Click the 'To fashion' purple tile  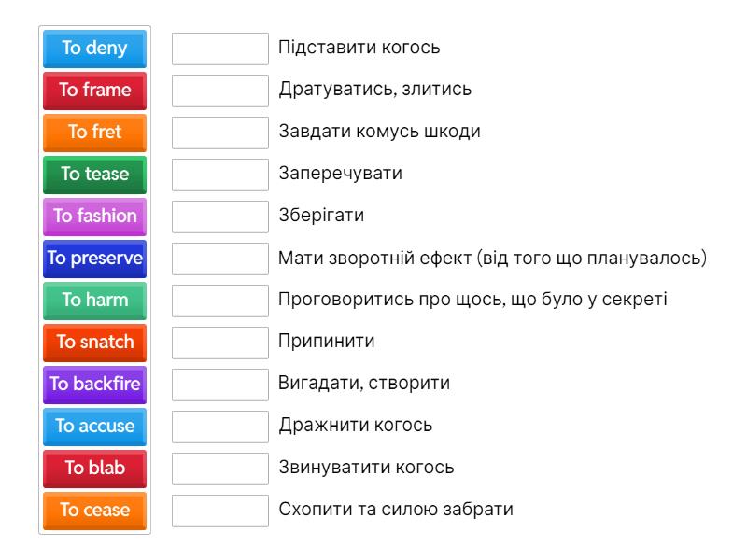(93, 217)
